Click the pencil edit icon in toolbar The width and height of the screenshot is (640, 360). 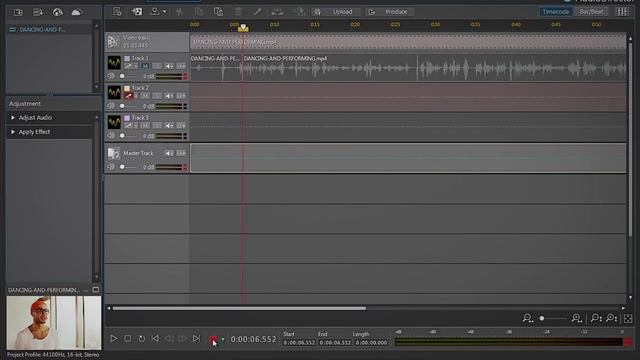pyautogui.click(x=257, y=12)
